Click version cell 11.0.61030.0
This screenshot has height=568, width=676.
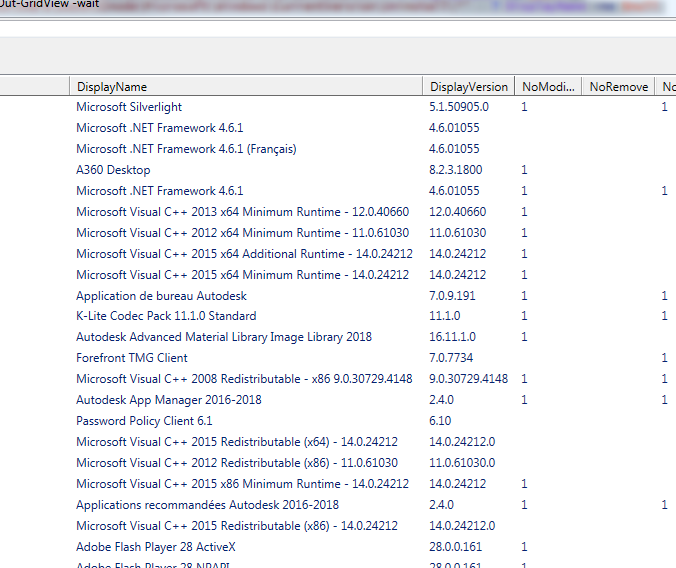462,463
